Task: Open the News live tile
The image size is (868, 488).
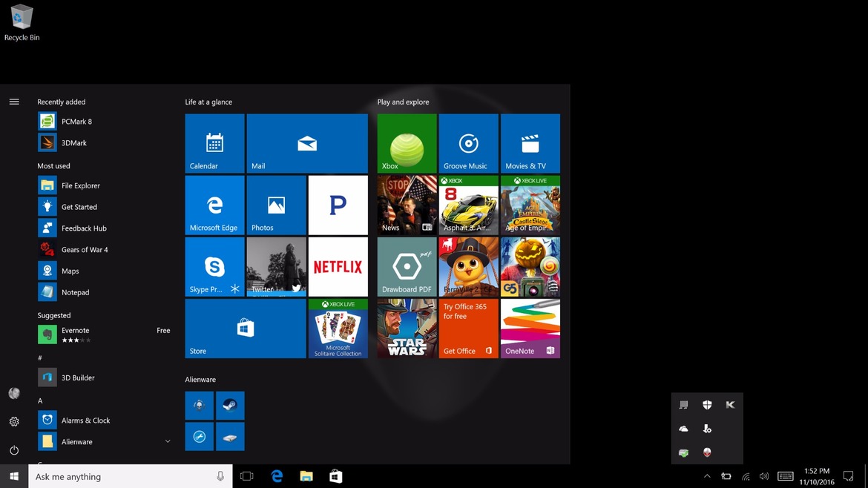Action: pyautogui.click(x=407, y=205)
